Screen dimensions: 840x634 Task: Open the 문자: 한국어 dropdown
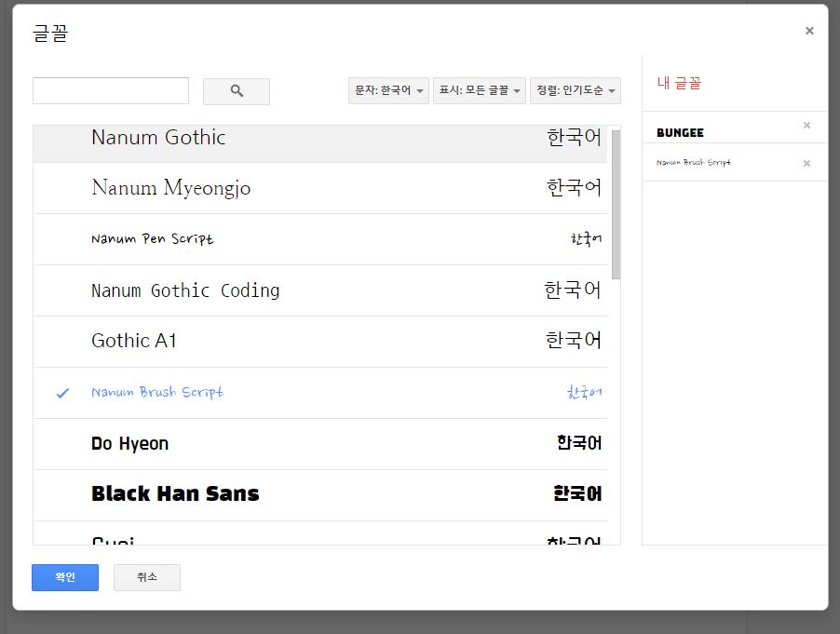(x=388, y=90)
